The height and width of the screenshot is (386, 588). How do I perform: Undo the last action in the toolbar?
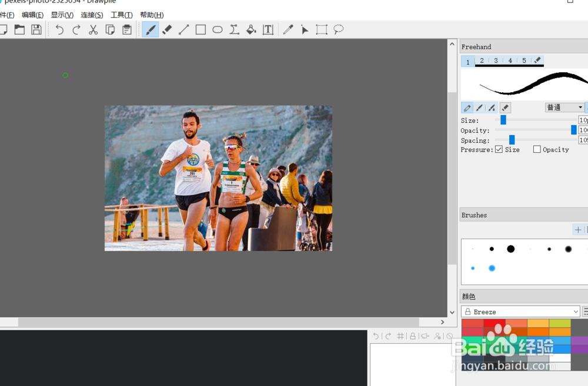coord(59,29)
